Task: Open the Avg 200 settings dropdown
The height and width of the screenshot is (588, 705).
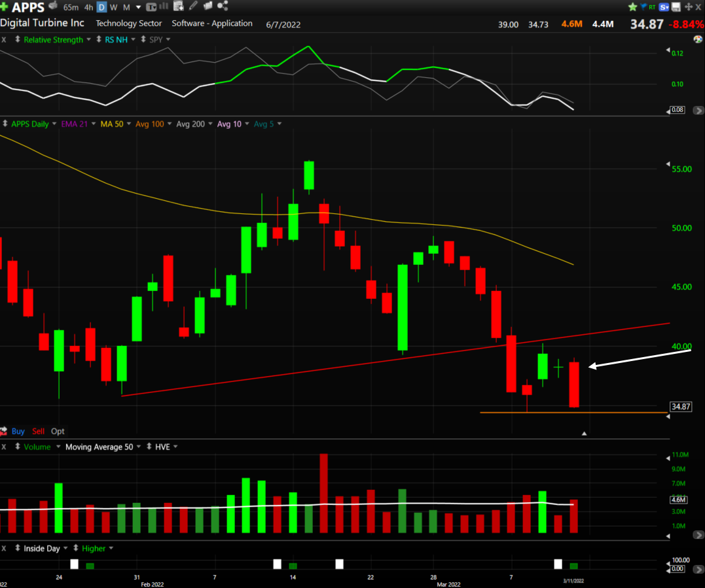Action: point(210,124)
